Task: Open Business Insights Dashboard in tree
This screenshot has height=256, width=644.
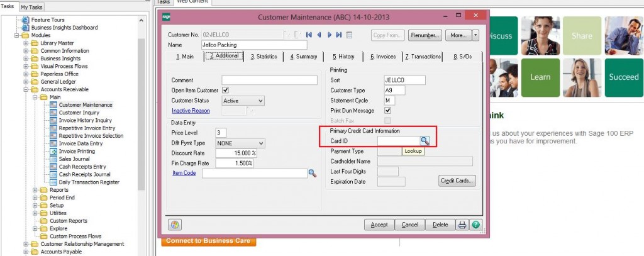Action: [65, 28]
